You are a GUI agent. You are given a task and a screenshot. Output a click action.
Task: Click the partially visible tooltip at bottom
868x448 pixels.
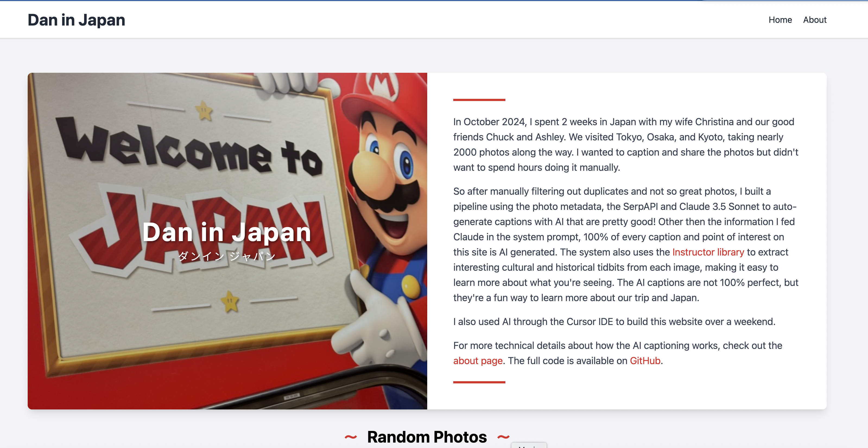pyautogui.click(x=529, y=445)
